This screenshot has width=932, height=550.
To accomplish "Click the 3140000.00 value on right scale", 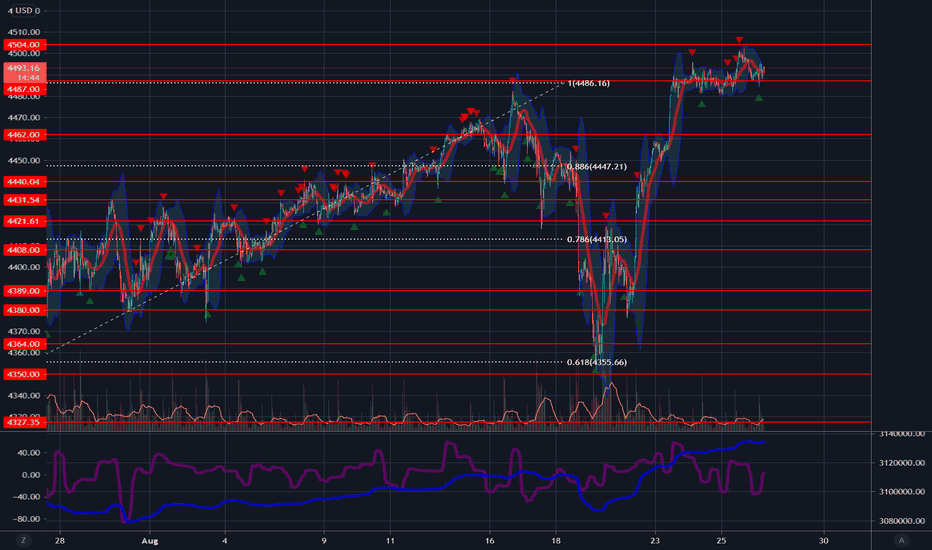I will click(x=902, y=434).
